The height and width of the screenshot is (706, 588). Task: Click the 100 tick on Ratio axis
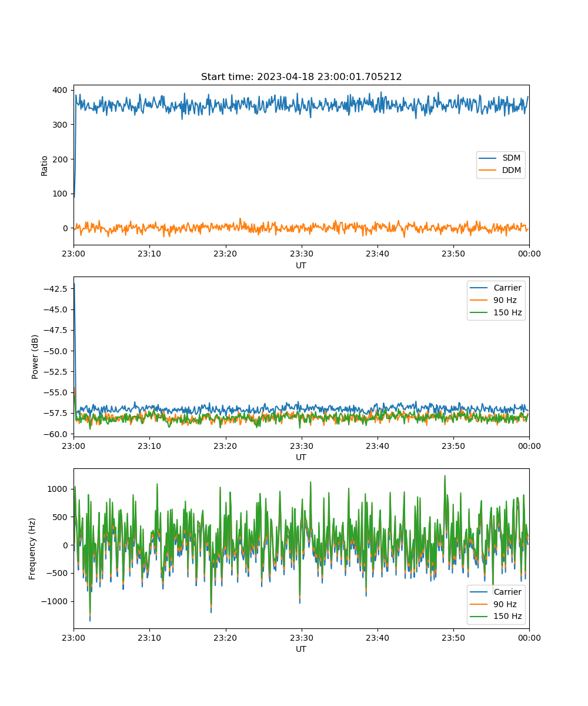tap(61, 194)
